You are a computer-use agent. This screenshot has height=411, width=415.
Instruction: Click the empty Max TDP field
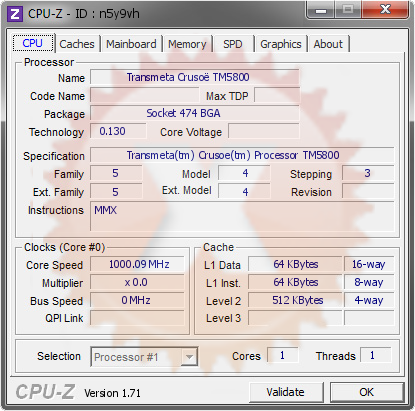277,95
